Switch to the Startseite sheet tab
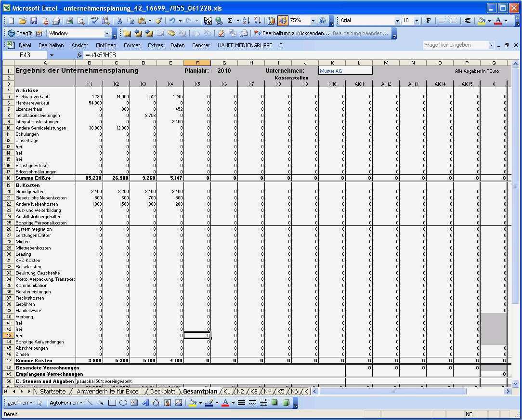 52,392
